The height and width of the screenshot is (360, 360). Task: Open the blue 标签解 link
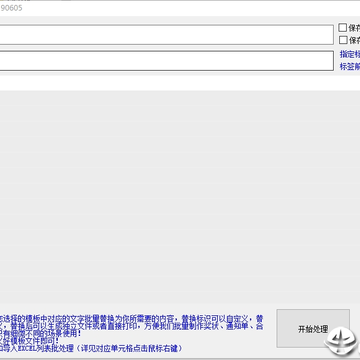(350, 66)
